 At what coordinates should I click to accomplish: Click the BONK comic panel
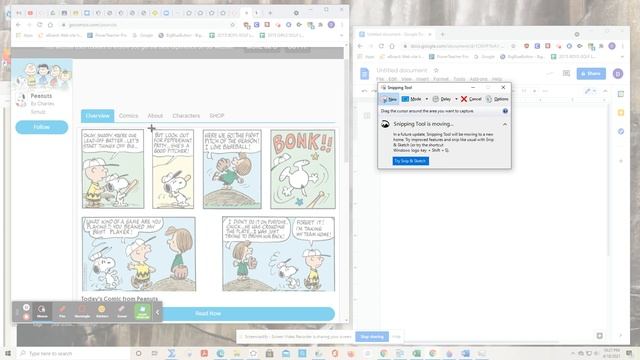point(303,169)
